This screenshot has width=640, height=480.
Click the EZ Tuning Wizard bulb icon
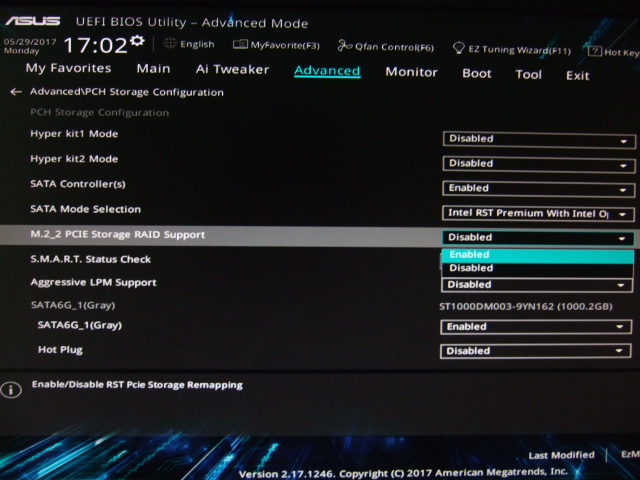tap(459, 48)
